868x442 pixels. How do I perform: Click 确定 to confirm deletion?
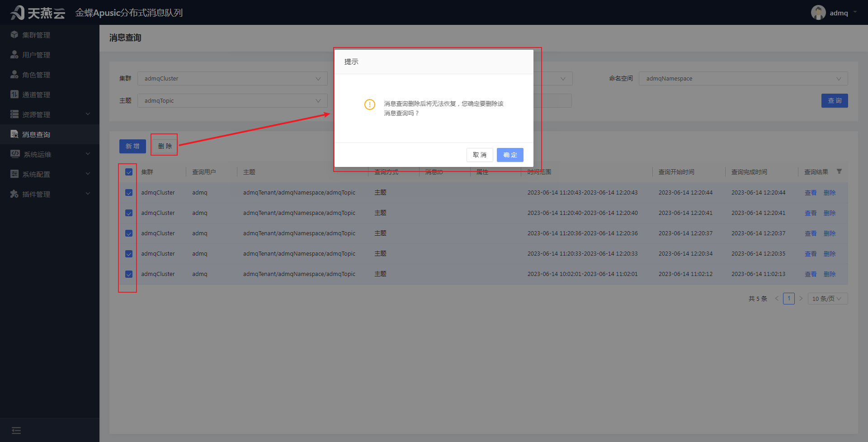510,155
